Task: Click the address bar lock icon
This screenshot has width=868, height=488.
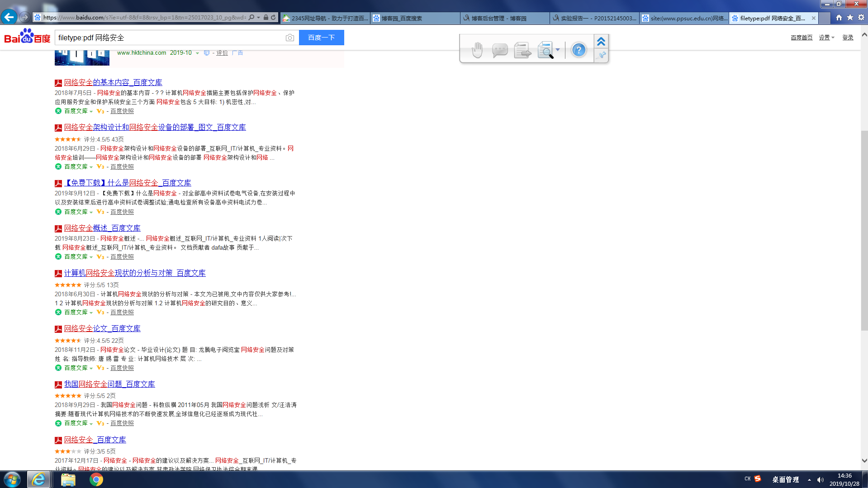Action: [x=266, y=18]
